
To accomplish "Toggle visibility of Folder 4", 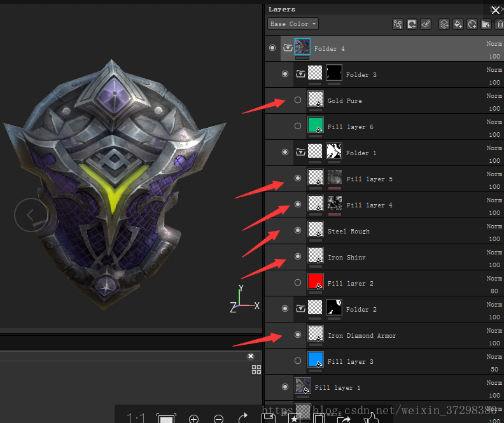I will (272, 48).
